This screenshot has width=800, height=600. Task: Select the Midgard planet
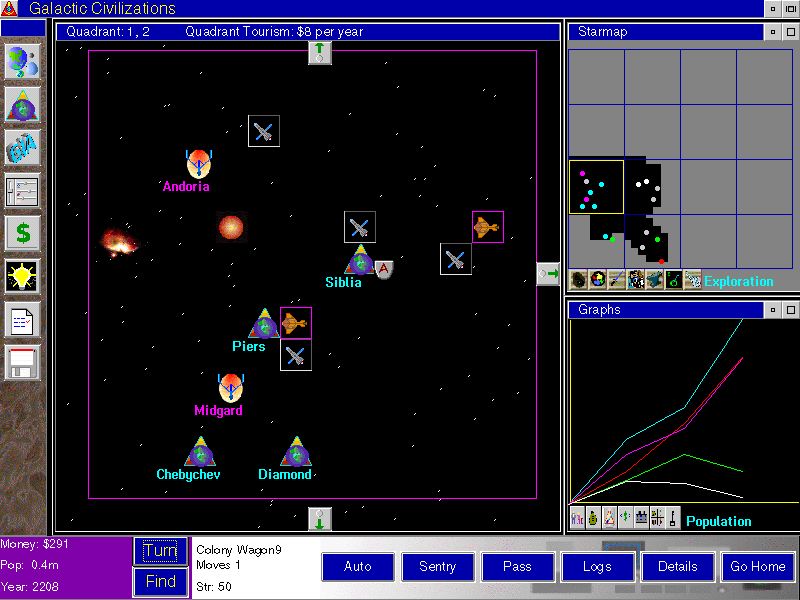(x=231, y=387)
